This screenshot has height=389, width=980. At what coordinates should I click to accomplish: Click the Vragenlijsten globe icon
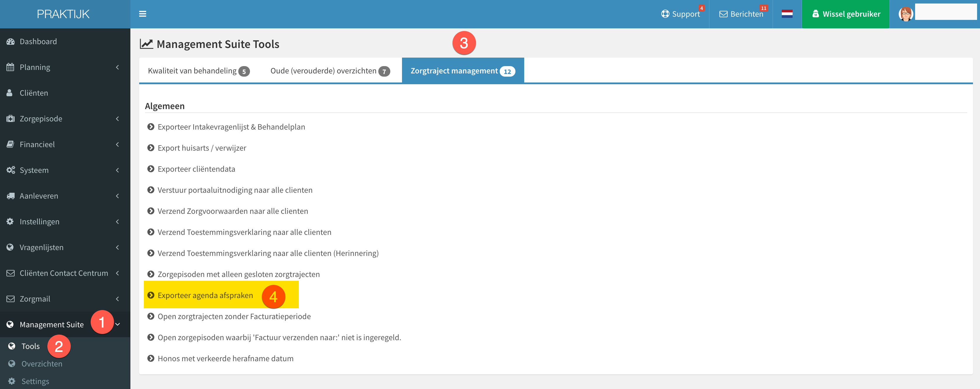10,247
